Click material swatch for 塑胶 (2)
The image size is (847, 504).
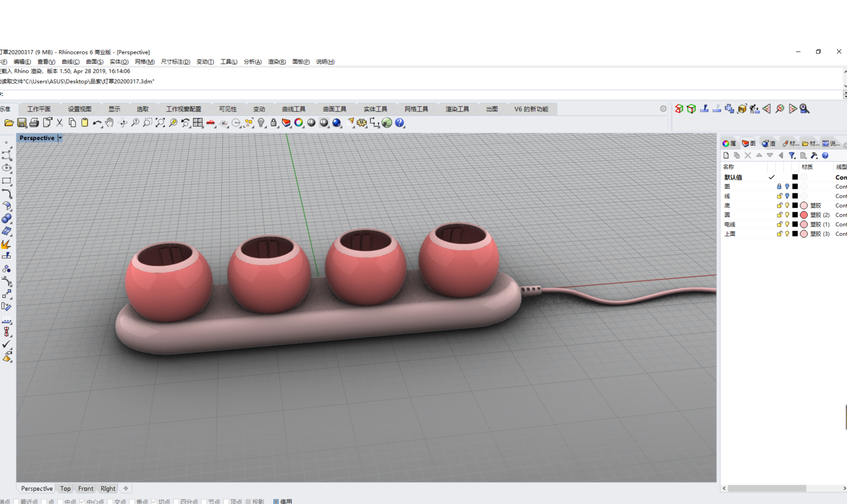point(804,215)
